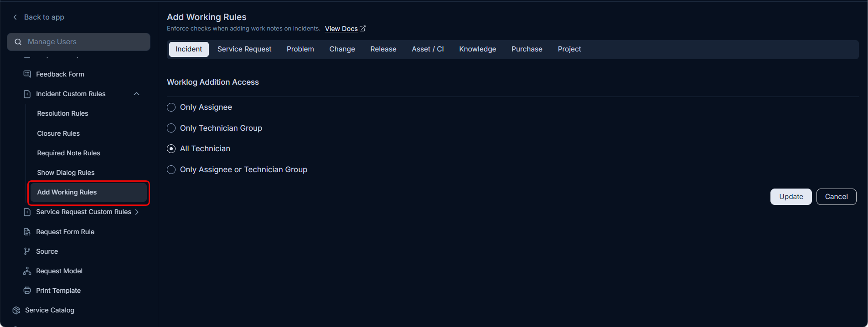Click the Update button
This screenshot has width=868, height=327.
(791, 197)
